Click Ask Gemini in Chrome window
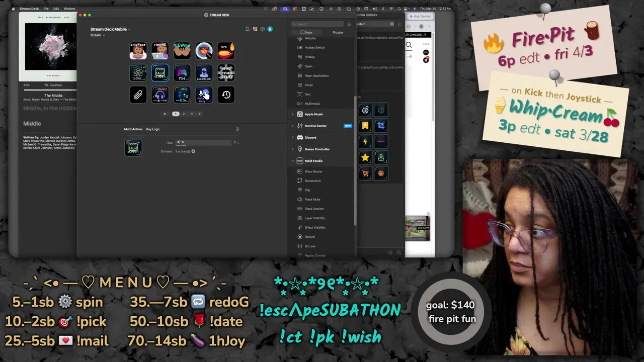Image resolution: width=644 pixels, height=362 pixels. [x=419, y=16]
